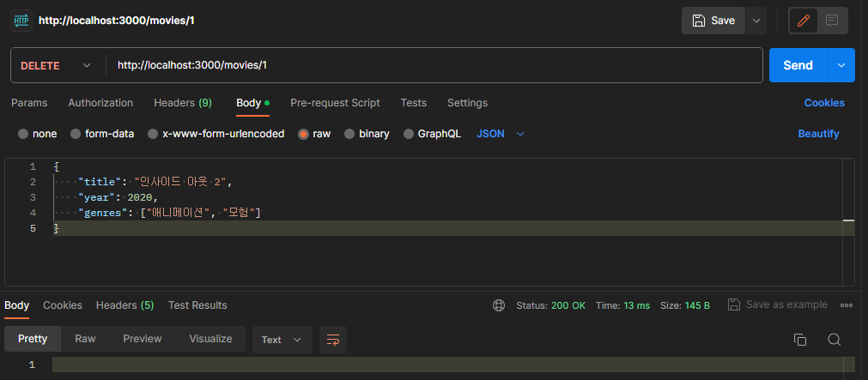Viewport: 868px width, 380px height.
Task: Click Save as example
Action: tap(778, 305)
